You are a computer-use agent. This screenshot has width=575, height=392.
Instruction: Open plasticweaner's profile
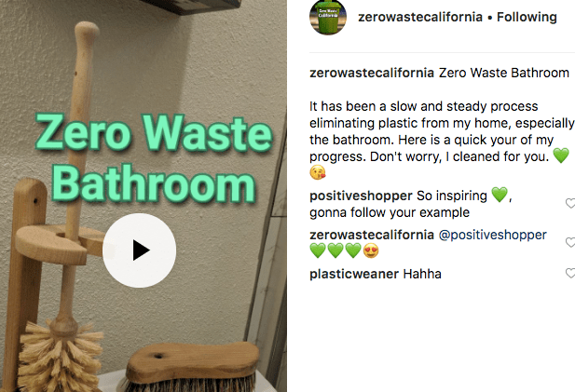[x=354, y=274]
